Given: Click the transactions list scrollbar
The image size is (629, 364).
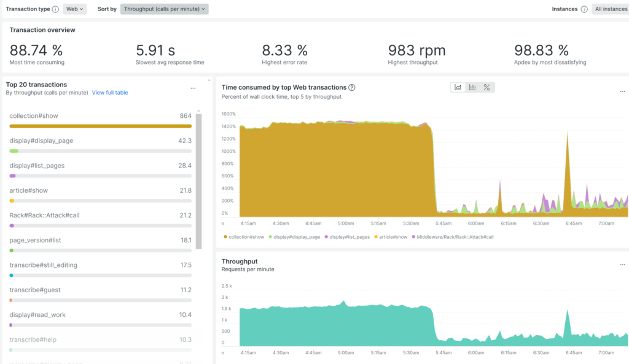Looking at the screenshot, I should click(x=198, y=181).
